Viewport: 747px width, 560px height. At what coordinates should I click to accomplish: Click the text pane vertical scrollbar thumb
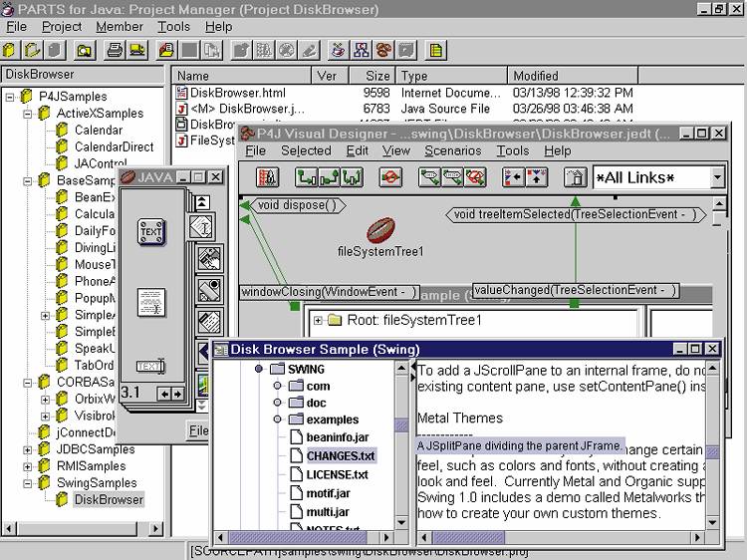(713, 452)
